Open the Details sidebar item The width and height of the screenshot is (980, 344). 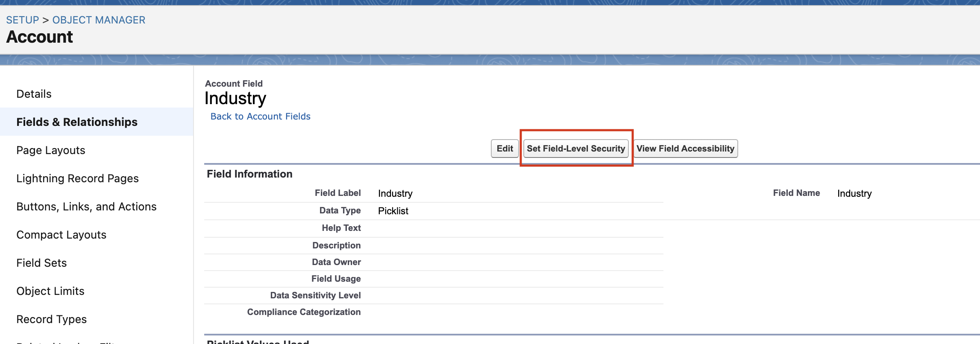34,94
